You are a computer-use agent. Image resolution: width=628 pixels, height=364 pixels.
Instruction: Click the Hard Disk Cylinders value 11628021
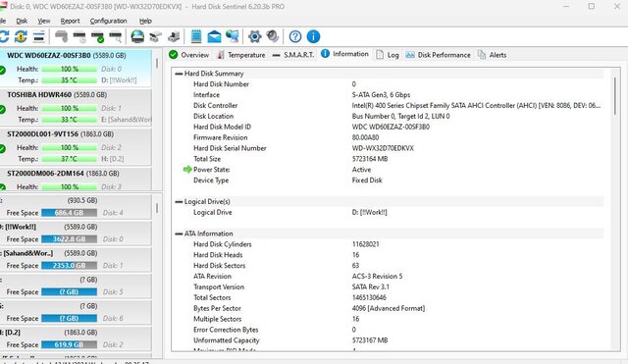[x=365, y=244]
